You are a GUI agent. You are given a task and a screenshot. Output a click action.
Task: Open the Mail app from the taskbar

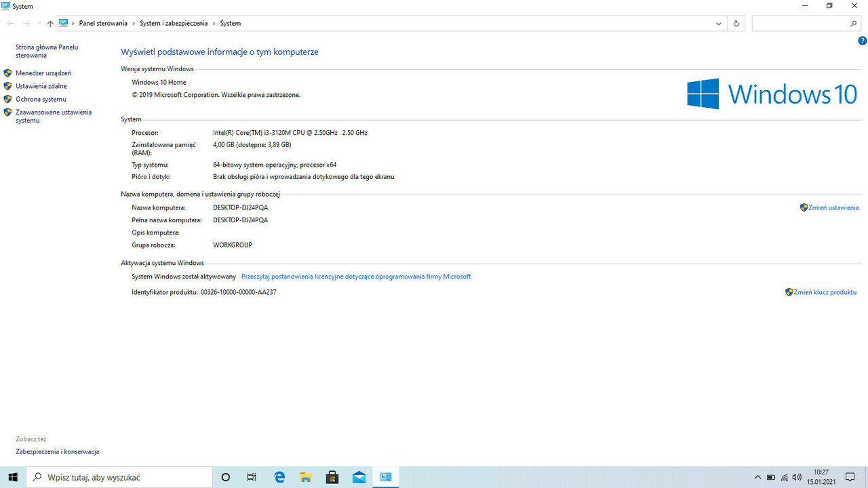coord(359,477)
